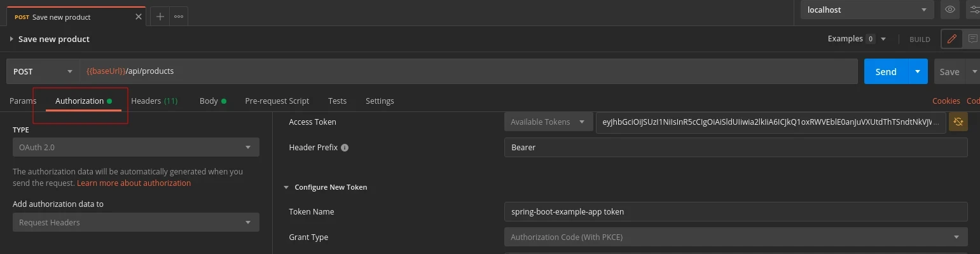Click the Save new product tab title

(61, 17)
